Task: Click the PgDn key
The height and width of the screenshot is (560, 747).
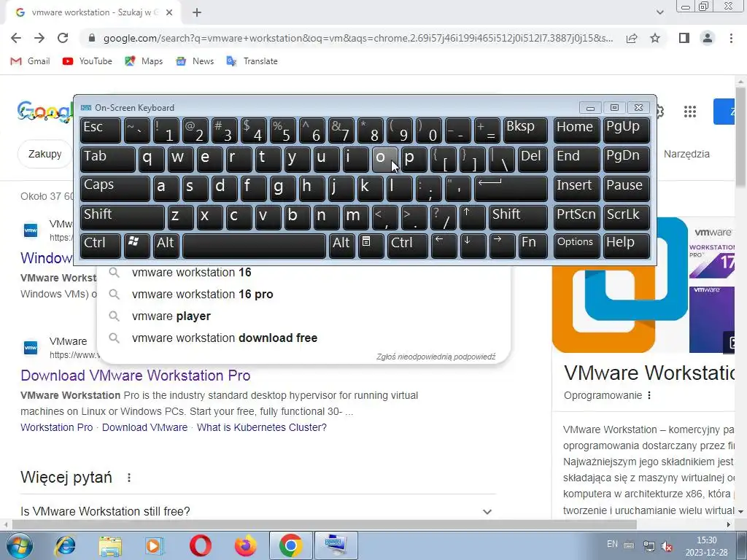Action: [627, 160]
